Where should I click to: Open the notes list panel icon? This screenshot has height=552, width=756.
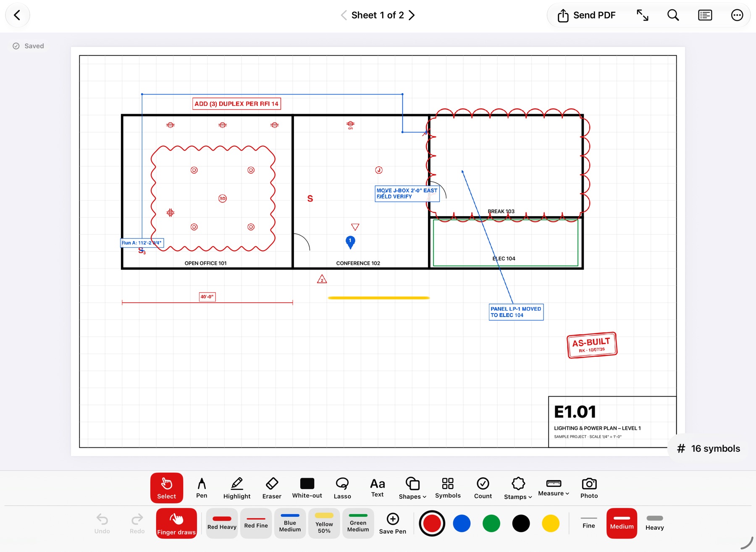tap(705, 16)
